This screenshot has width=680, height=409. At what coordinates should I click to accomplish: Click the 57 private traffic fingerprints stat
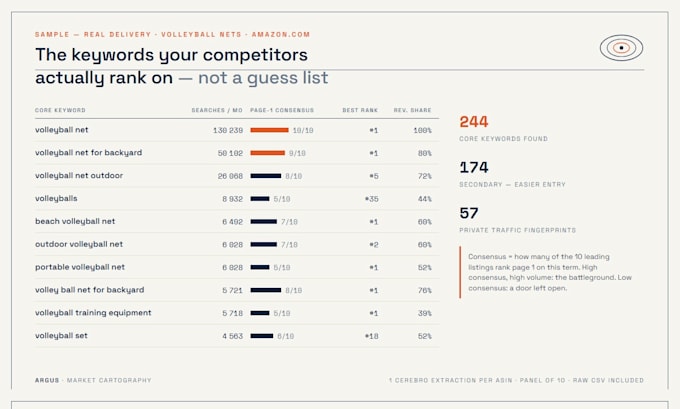(469, 213)
